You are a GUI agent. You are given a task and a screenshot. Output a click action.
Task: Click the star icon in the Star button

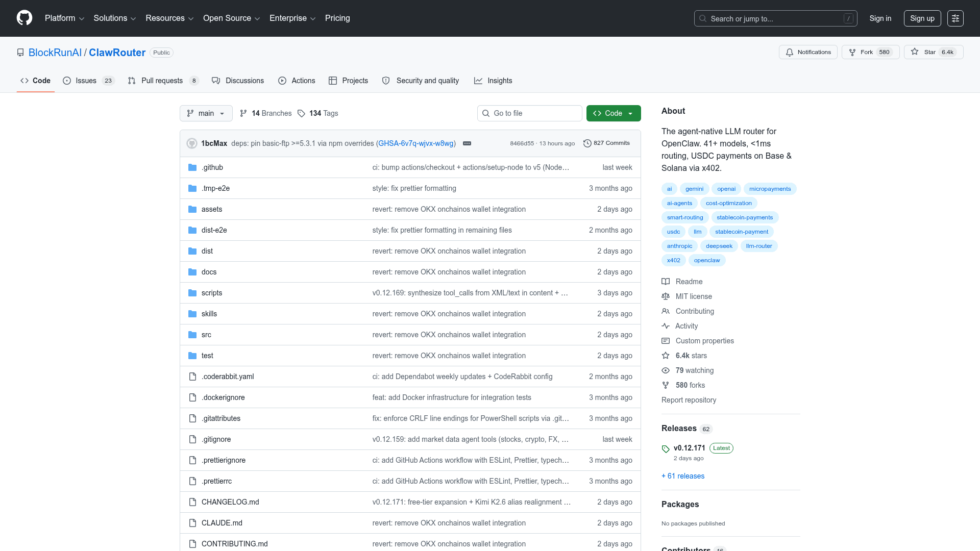[915, 52]
